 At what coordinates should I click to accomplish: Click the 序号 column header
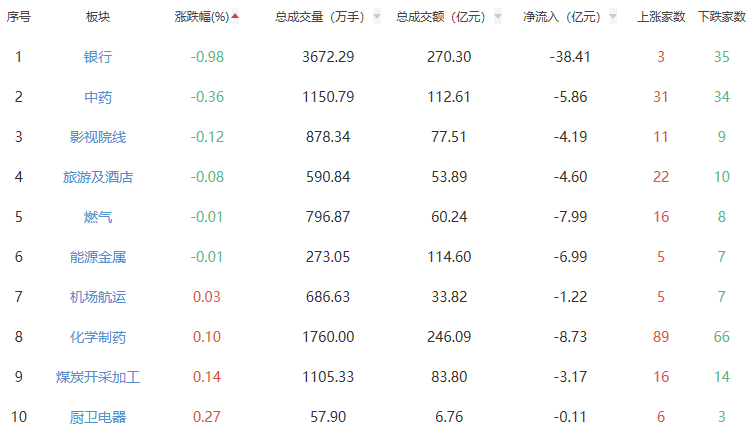click(x=19, y=17)
